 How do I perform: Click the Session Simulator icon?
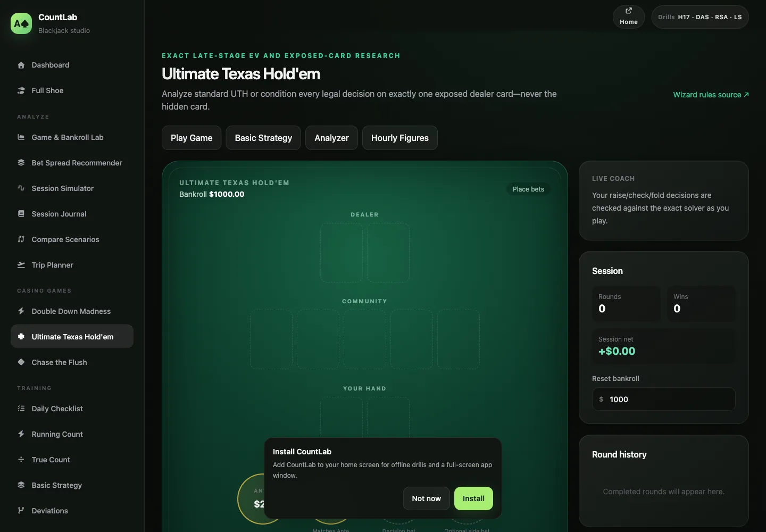[x=21, y=188]
